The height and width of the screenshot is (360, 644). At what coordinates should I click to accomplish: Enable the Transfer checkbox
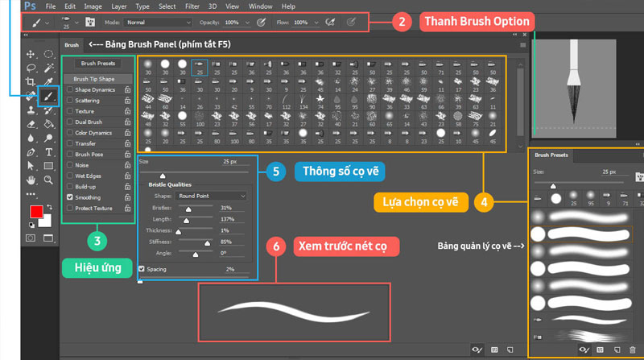pyautogui.click(x=70, y=143)
